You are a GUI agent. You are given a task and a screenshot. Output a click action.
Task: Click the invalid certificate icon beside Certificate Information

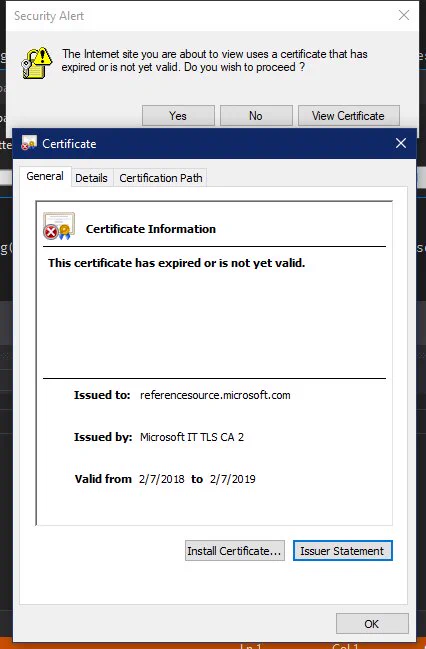point(59,226)
